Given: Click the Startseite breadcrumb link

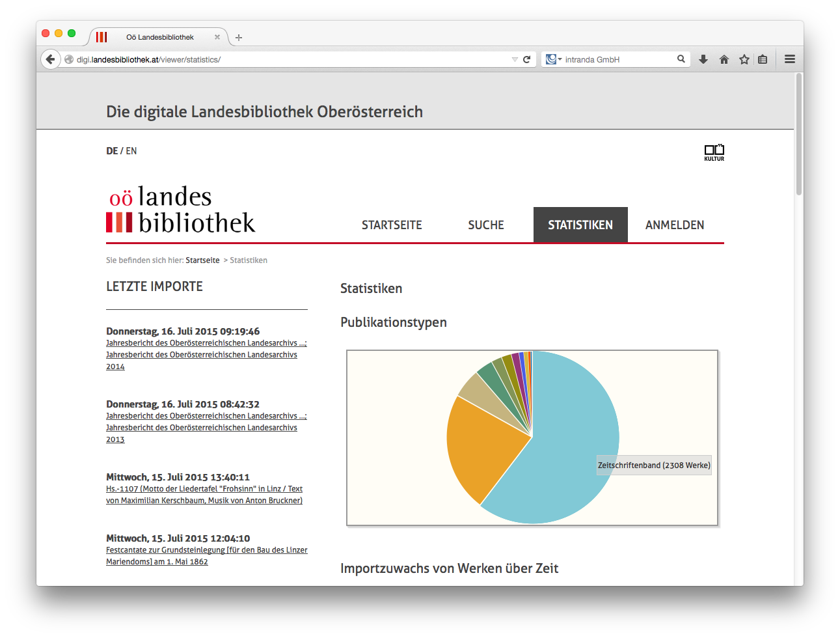Looking at the screenshot, I should 202,260.
